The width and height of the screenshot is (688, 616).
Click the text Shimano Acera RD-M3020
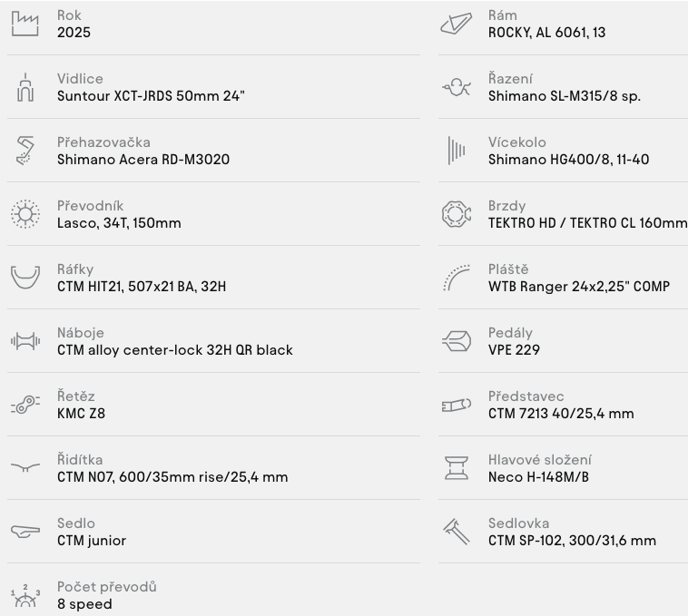click(x=143, y=159)
